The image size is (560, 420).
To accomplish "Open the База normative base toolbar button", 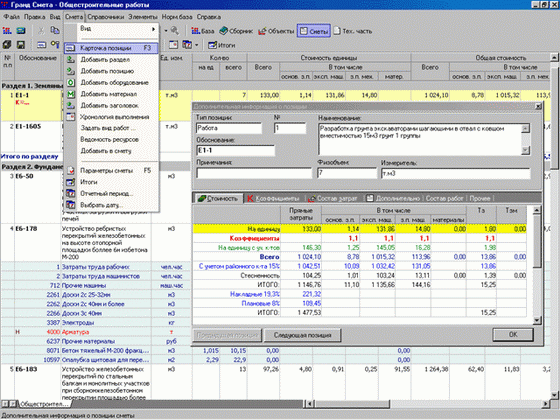I will (202, 31).
